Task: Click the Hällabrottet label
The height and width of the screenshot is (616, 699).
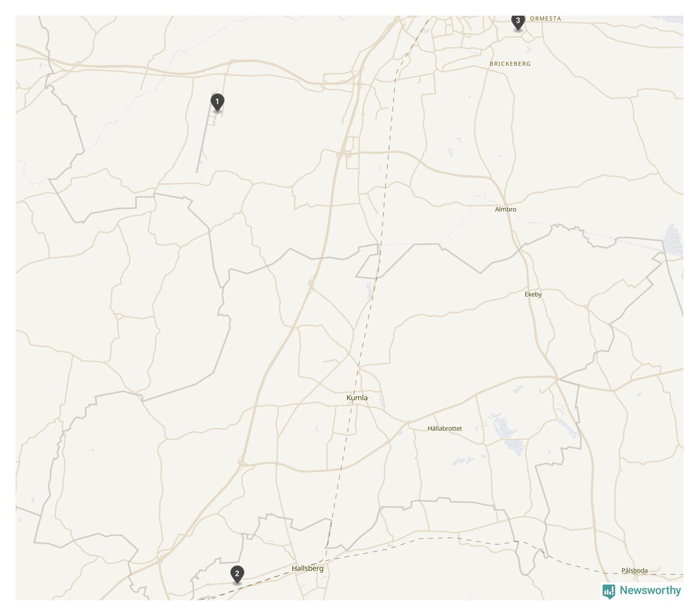Action: click(x=444, y=428)
